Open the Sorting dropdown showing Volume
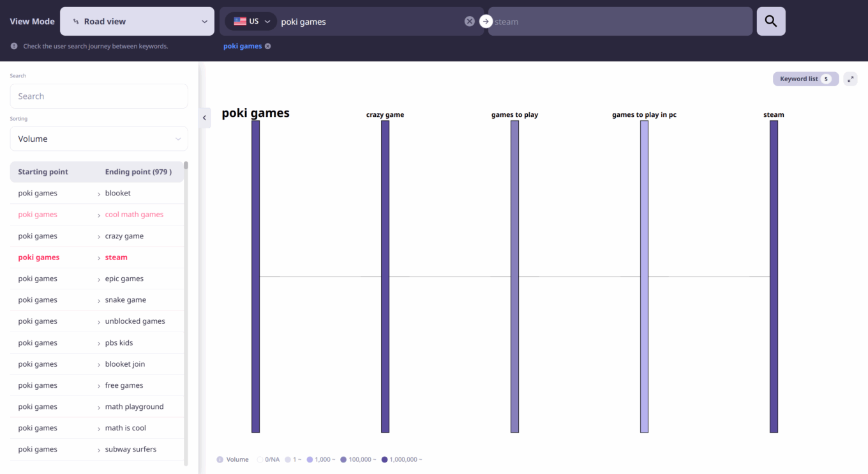 point(98,139)
